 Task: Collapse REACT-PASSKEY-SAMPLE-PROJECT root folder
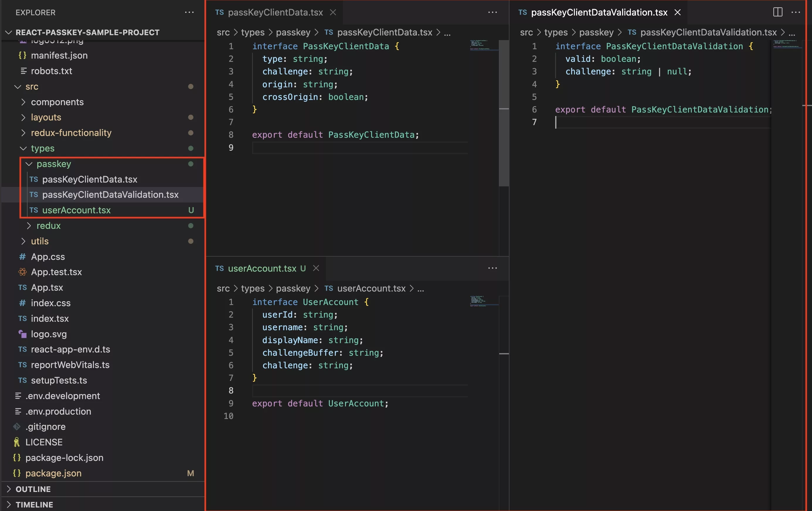(9, 32)
